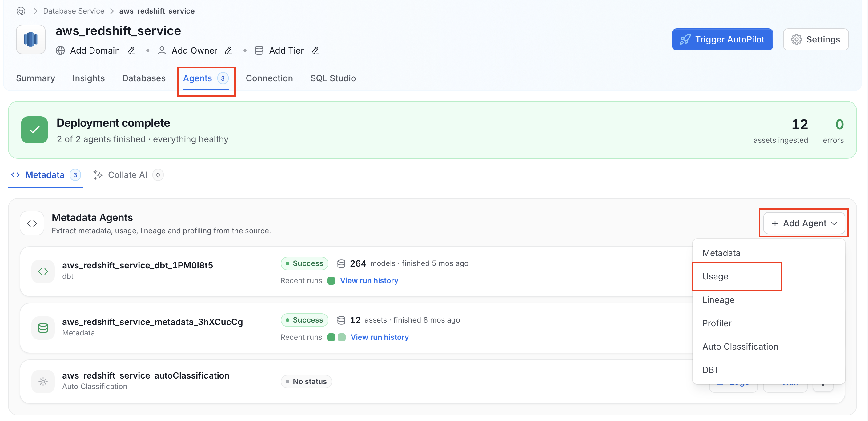
Task: Click the 12 assets ingested count
Action: pos(800,125)
